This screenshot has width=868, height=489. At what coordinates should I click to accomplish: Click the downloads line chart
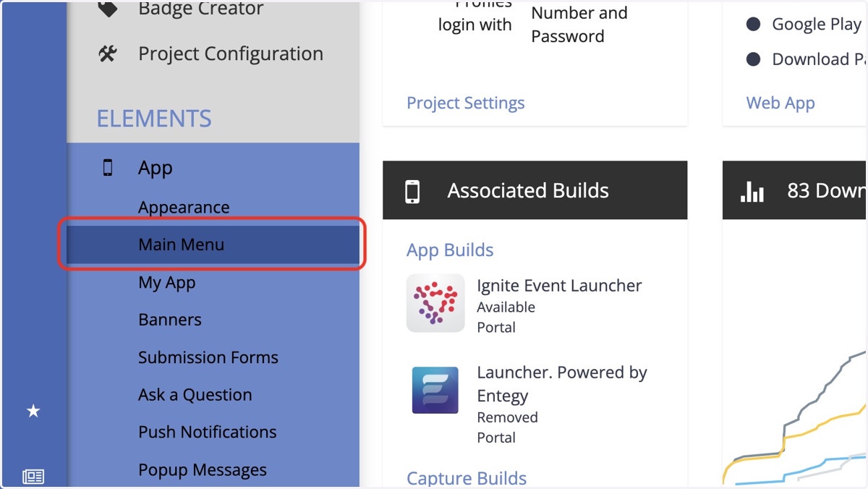[794, 420]
